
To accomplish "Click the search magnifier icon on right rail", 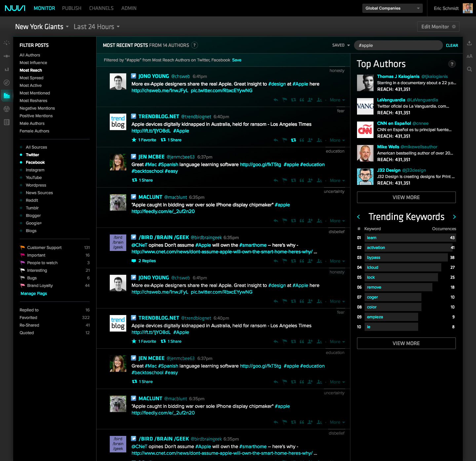I will (x=469, y=69).
